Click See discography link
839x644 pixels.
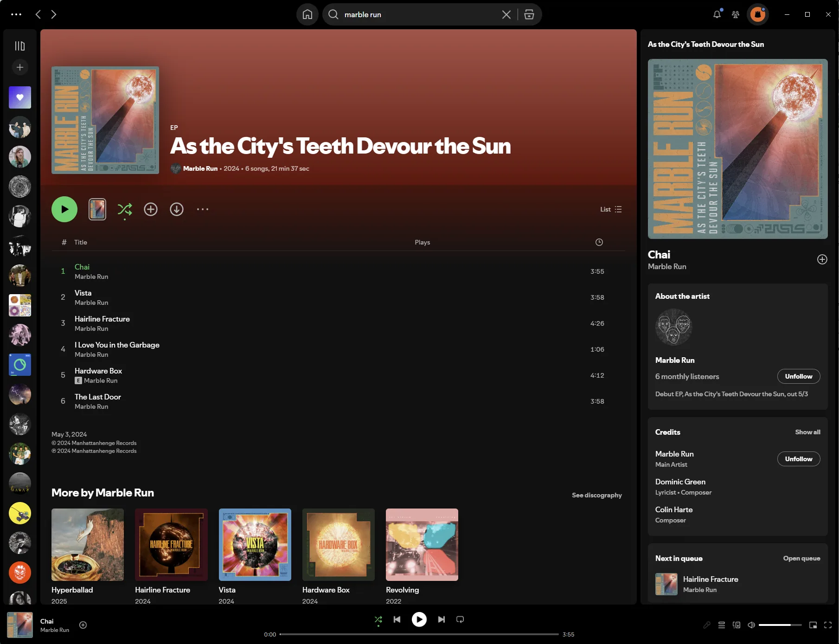coord(597,495)
